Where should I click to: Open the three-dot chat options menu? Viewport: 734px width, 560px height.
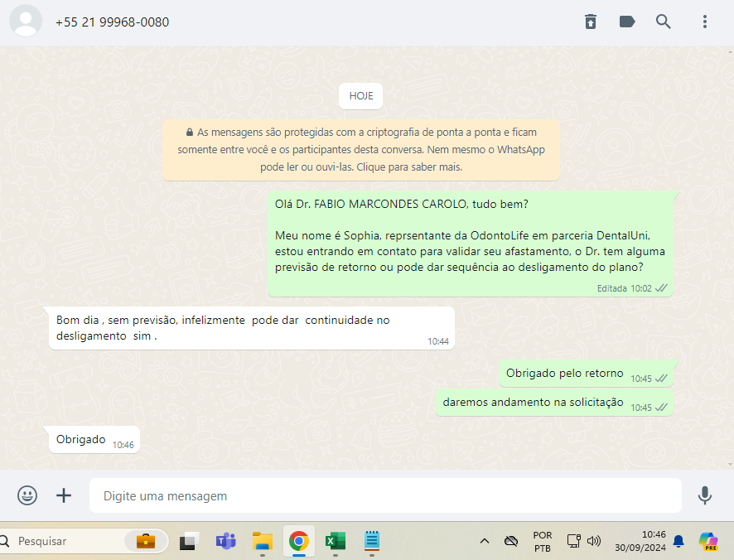704,22
